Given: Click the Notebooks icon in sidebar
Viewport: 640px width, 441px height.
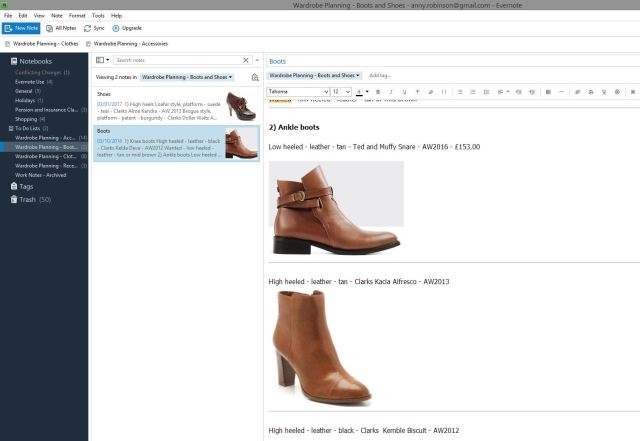Looking at the screenshot, I should (x=14, y=61).
